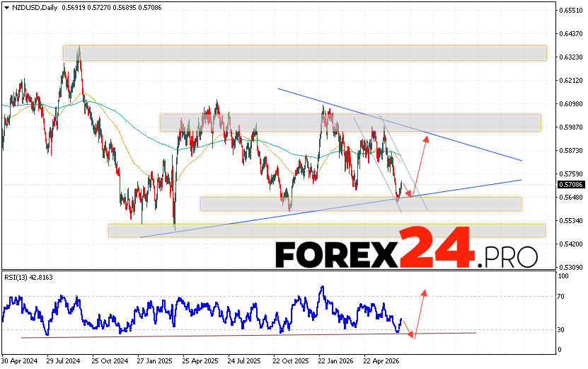Click the 0.63230 price axis label
Screen dimensions: 588x369
point(571,57)
